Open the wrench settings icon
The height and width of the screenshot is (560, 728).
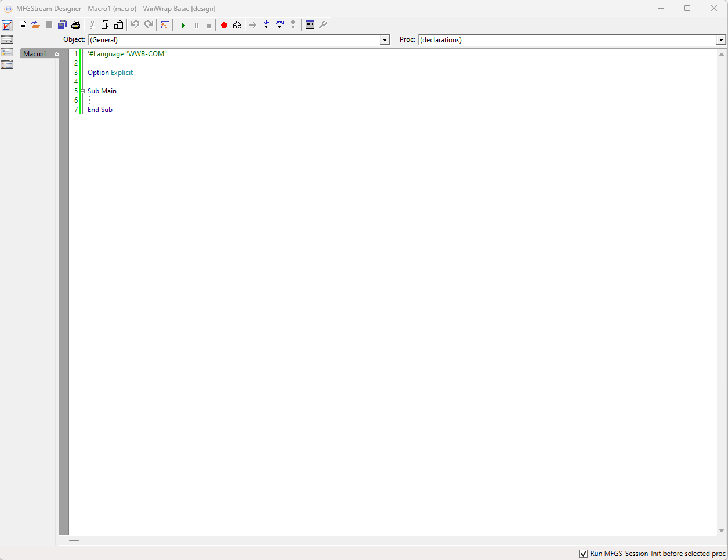[x=323, y=25]
